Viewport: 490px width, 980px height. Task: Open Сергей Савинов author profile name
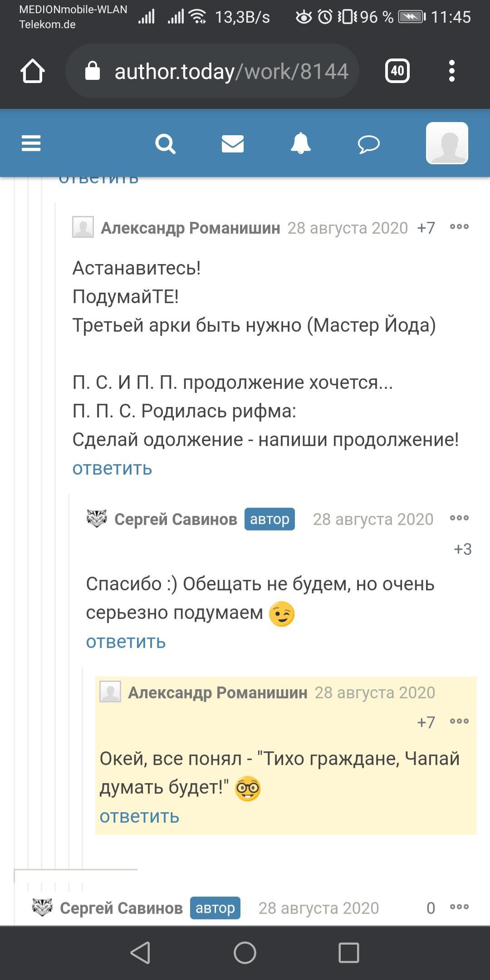176,519
